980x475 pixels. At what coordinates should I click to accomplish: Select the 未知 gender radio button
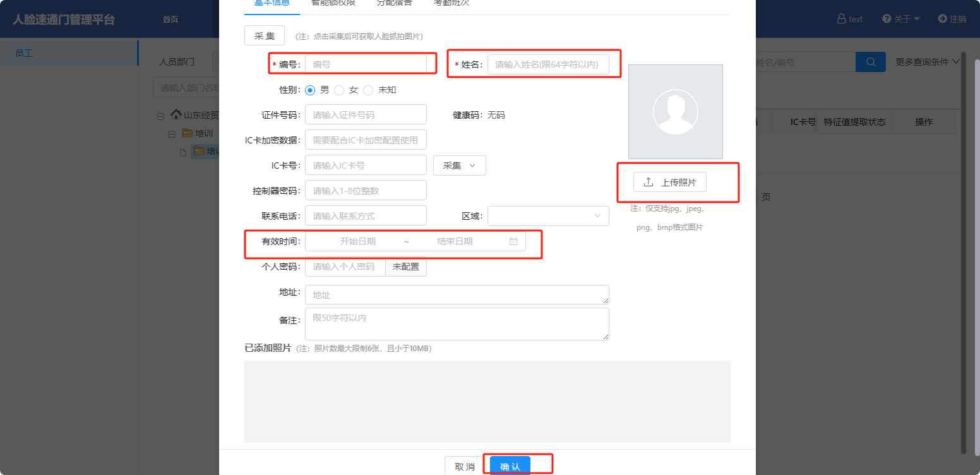[x=368, y=90]
